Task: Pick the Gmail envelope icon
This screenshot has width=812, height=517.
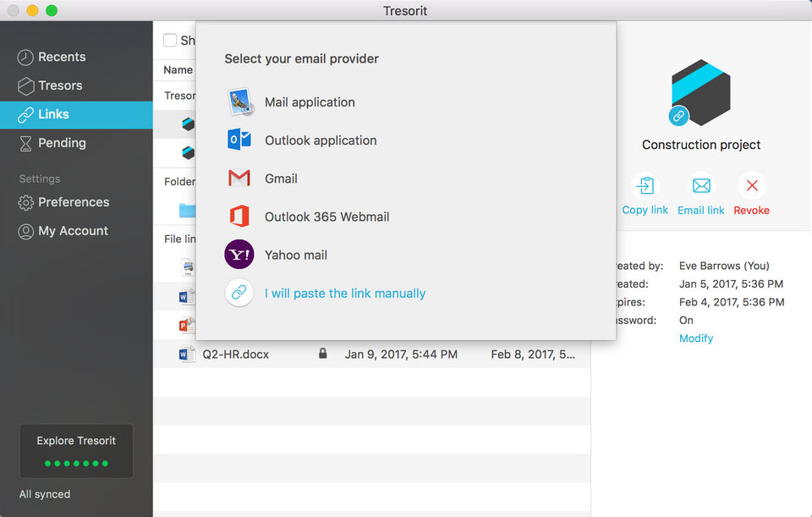Action: (239, 179)
